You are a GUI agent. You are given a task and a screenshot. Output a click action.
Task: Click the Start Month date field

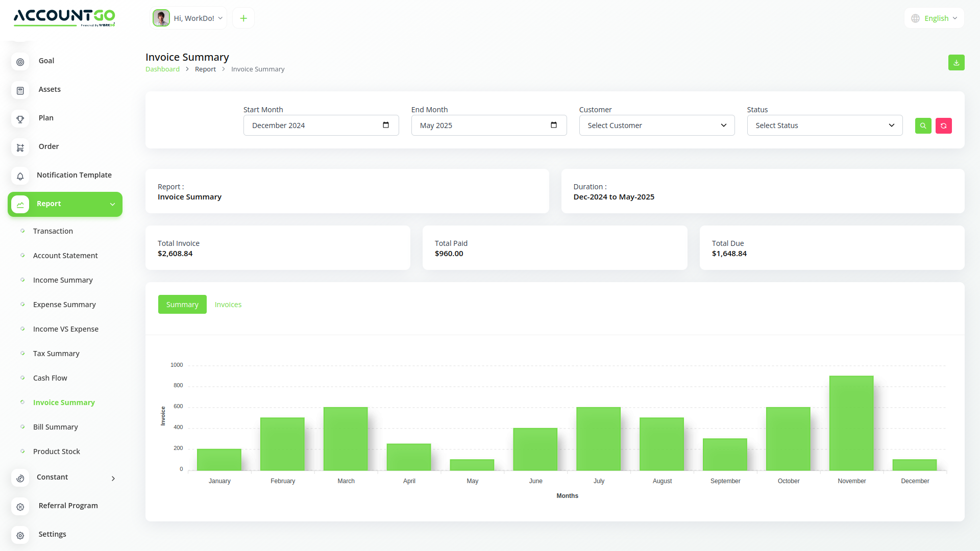(321, 125)
